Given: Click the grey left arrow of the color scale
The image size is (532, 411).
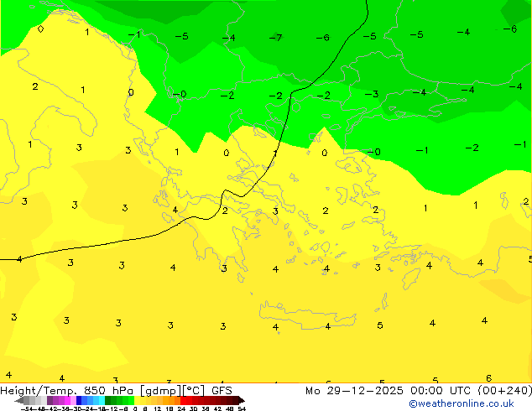Looking at the screenshot, I should coord(19,400).
